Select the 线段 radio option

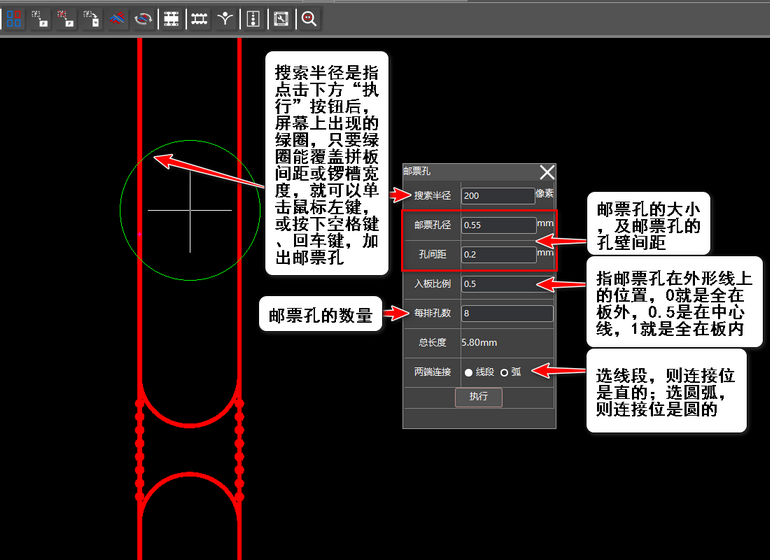tap(467, 372)
